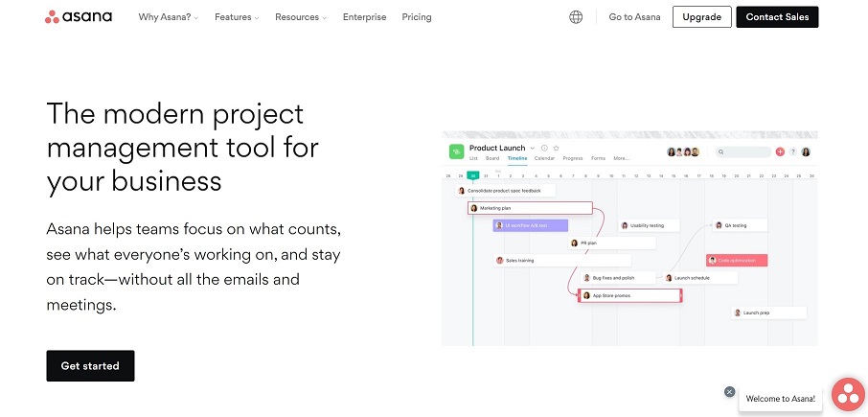
Task: Switch to the List tab
Action: tap(473, 158)
